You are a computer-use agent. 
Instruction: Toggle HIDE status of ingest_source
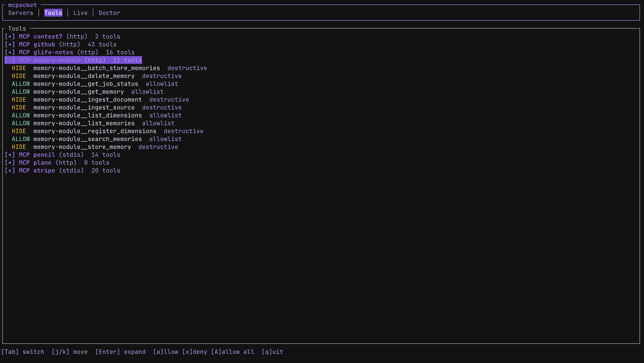coord(19,108)
